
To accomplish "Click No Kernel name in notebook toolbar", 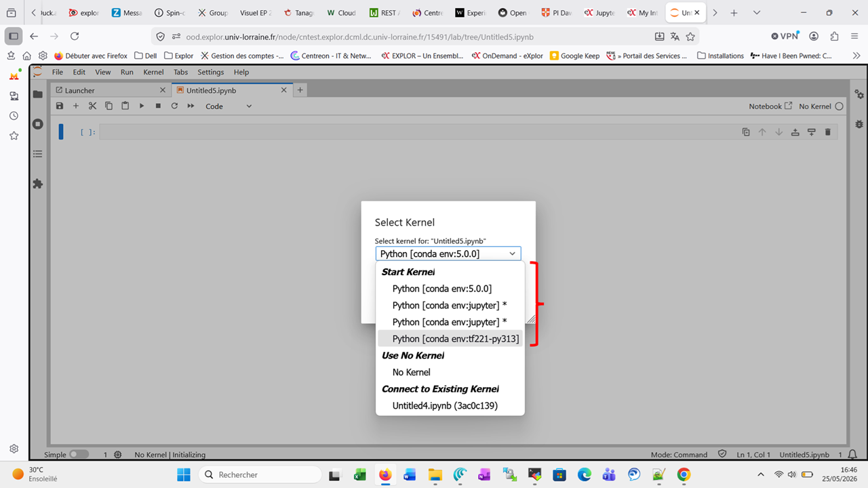I will [x=815, y=106].
